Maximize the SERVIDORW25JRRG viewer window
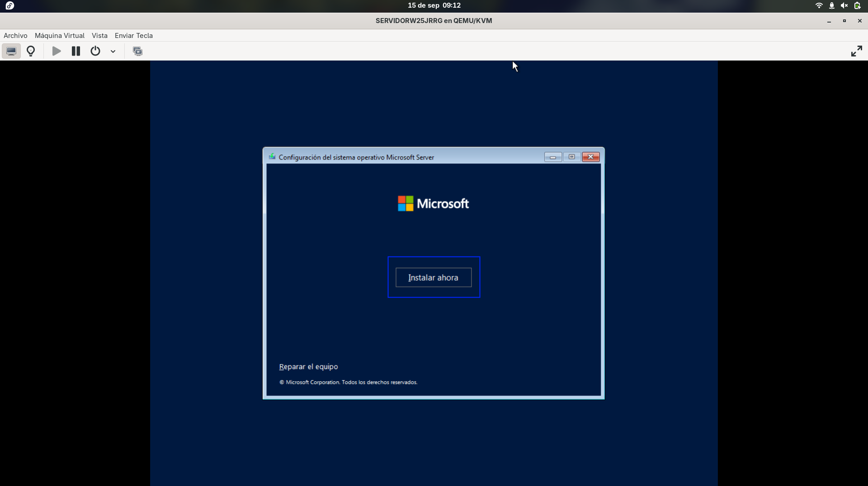 click(x=844, y=21)
